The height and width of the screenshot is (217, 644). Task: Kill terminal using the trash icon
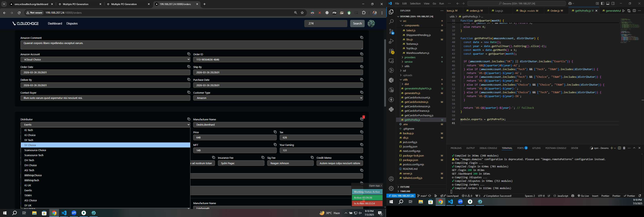tap(624, 148)
